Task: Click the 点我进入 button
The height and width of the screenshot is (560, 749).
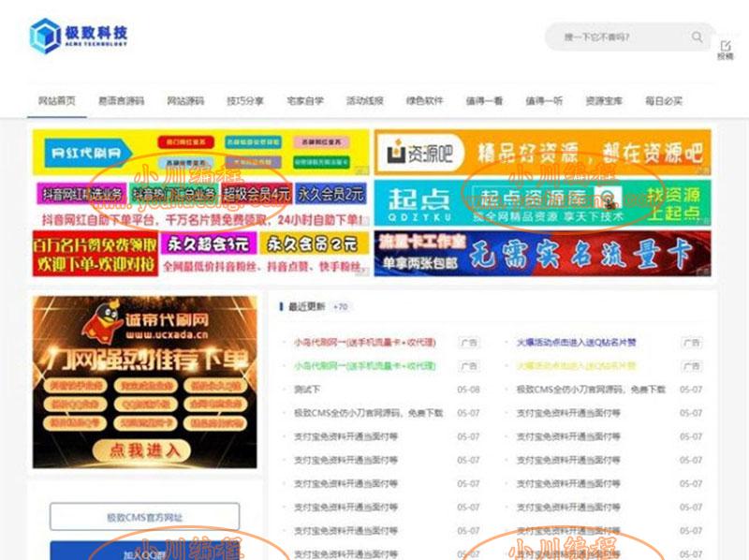Action: pyautogui.click(x=142, y=450)
